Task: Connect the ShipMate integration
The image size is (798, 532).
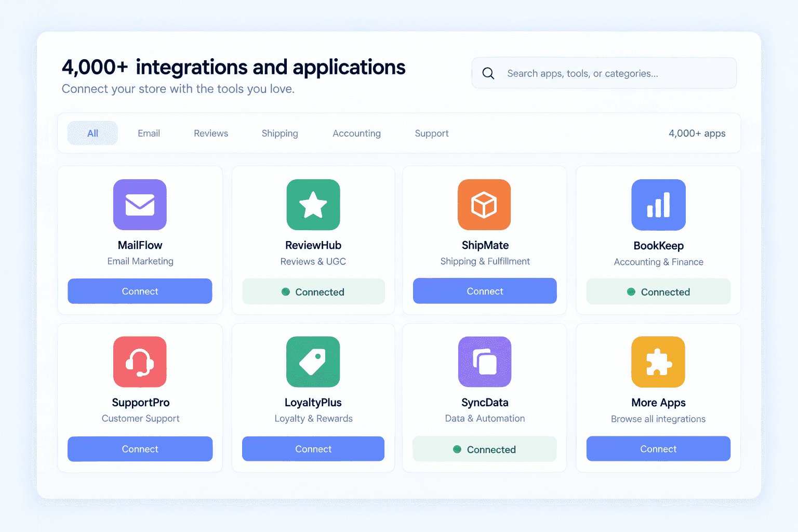Action: [485, 291]
